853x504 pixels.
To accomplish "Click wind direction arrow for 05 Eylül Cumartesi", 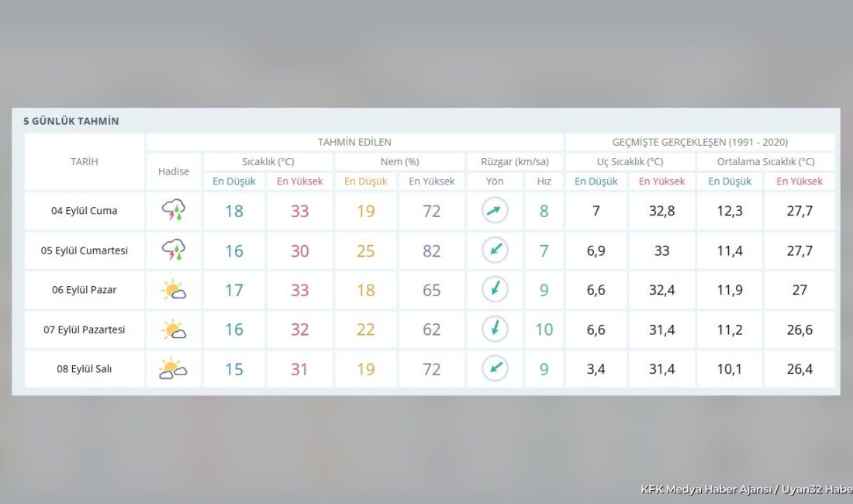I will pyautogui.click(x=495, y=250).
